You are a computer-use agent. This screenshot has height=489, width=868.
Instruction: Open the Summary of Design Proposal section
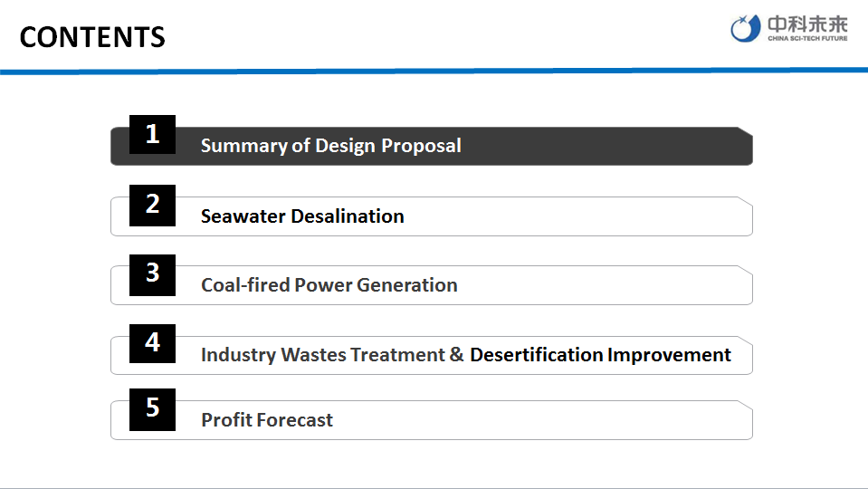[330, 146]
